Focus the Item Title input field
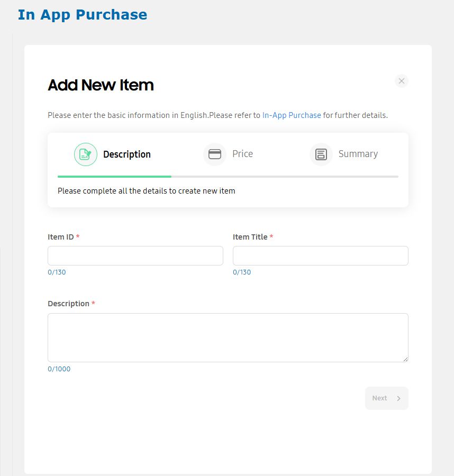 click(x=321, y=255)
